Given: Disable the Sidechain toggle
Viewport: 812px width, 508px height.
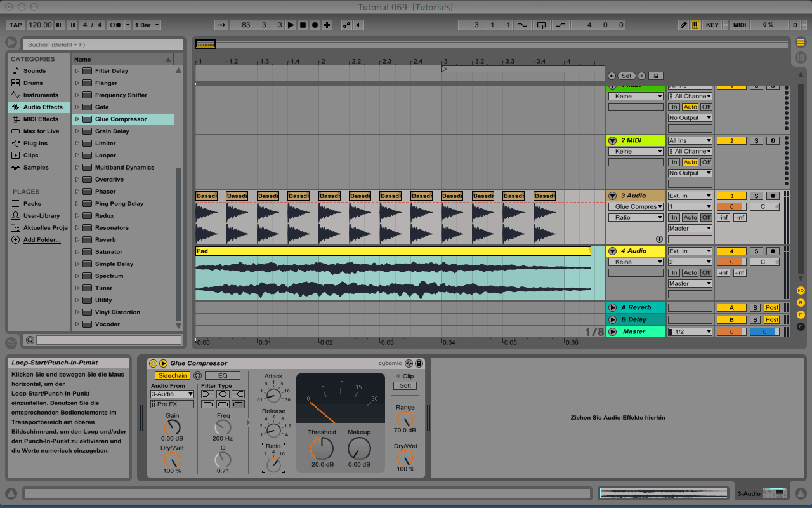Looking at the screenshot, I should 173,376.
